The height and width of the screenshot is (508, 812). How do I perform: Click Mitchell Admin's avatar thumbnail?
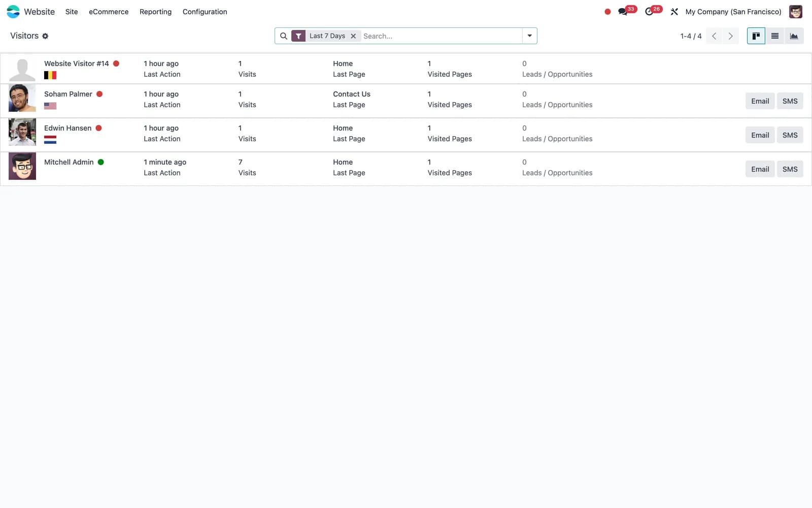pyautogui.click(x=22, y=166)
